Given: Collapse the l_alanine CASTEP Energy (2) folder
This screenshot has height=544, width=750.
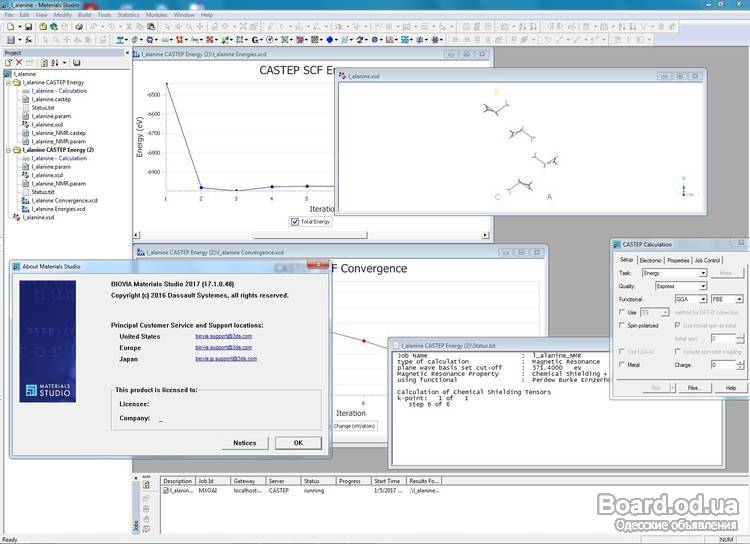Looking at the screenshot, I should pos(8,150).
